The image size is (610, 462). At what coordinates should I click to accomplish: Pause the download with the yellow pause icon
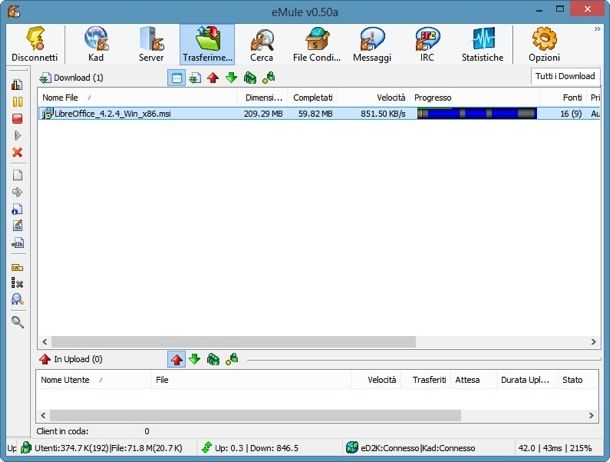click(x=17, y=102)
